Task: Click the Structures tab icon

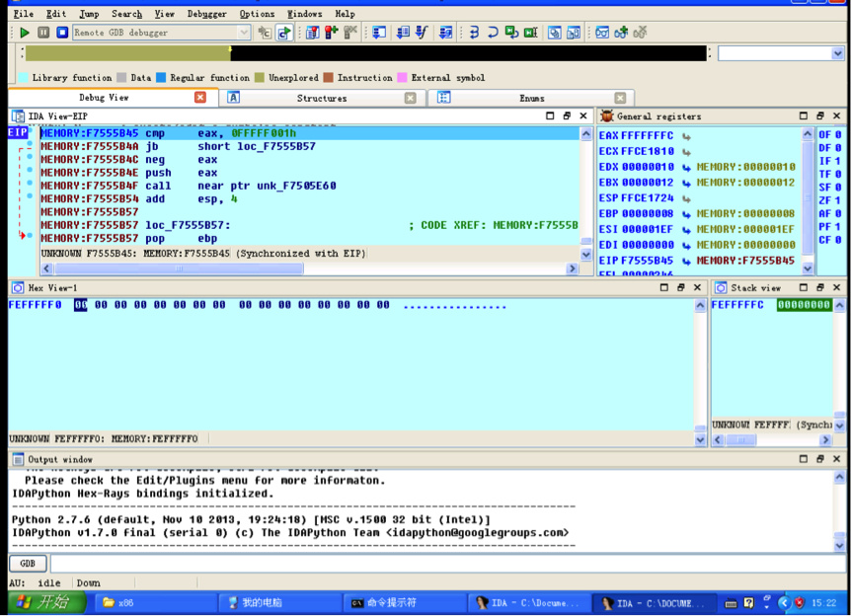Action: (x=234, y=98)
